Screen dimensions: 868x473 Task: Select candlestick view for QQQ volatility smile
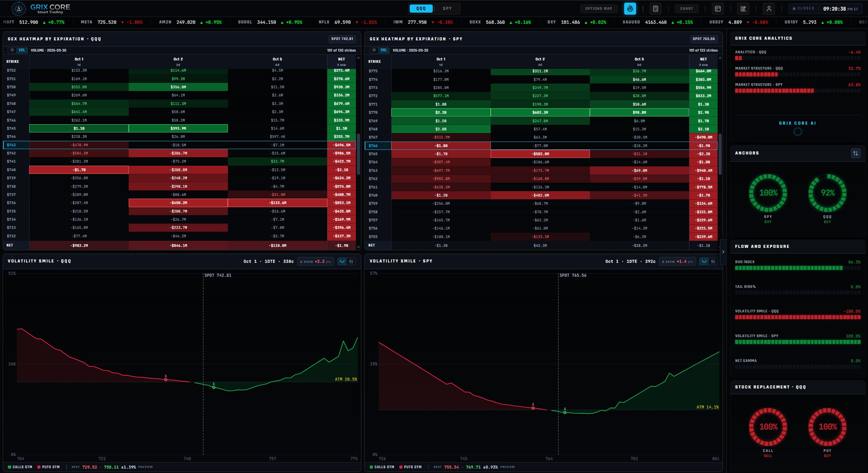click(351, 261)
